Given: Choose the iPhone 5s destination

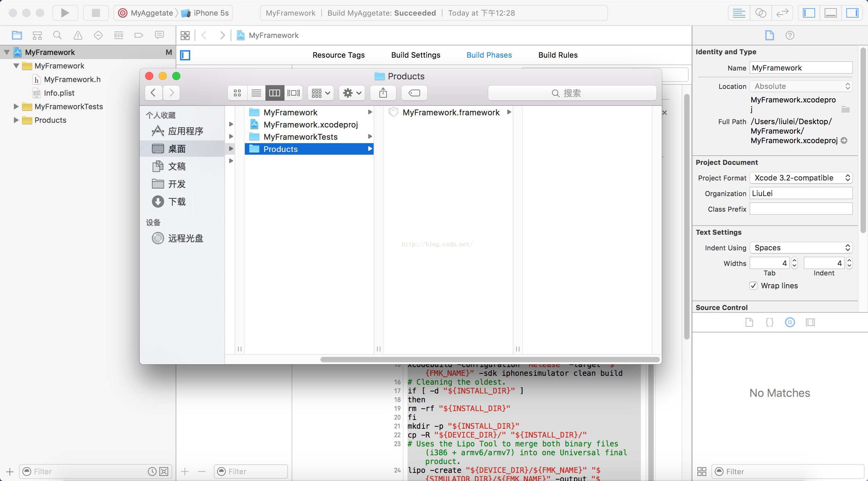Looking at the screenshot, I should pyautogui.click(x=205, y=13).
